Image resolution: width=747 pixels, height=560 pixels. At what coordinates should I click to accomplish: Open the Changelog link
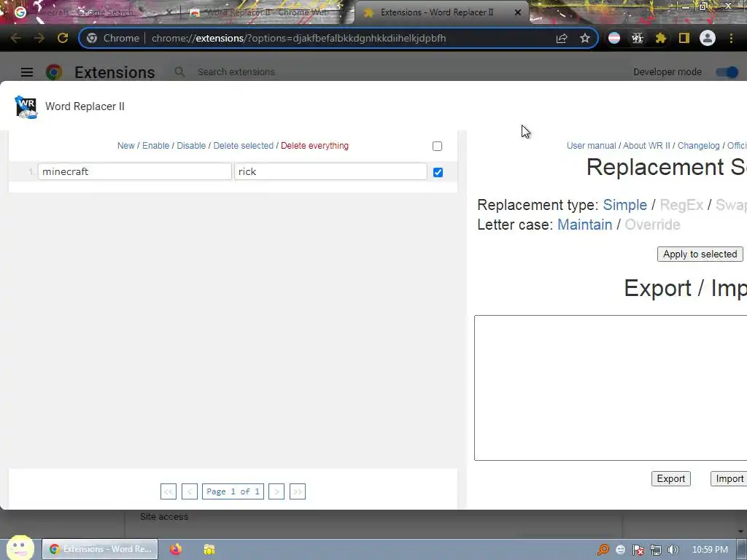pyautogui.click(x=698, y=146)
